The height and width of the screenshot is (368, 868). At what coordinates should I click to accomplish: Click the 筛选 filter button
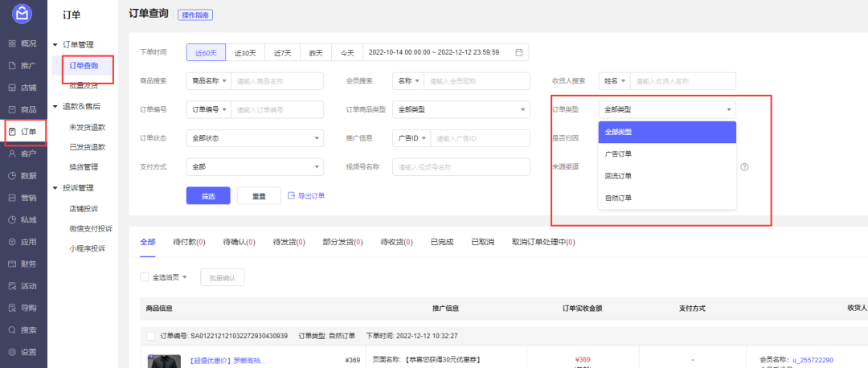[208, 195]
